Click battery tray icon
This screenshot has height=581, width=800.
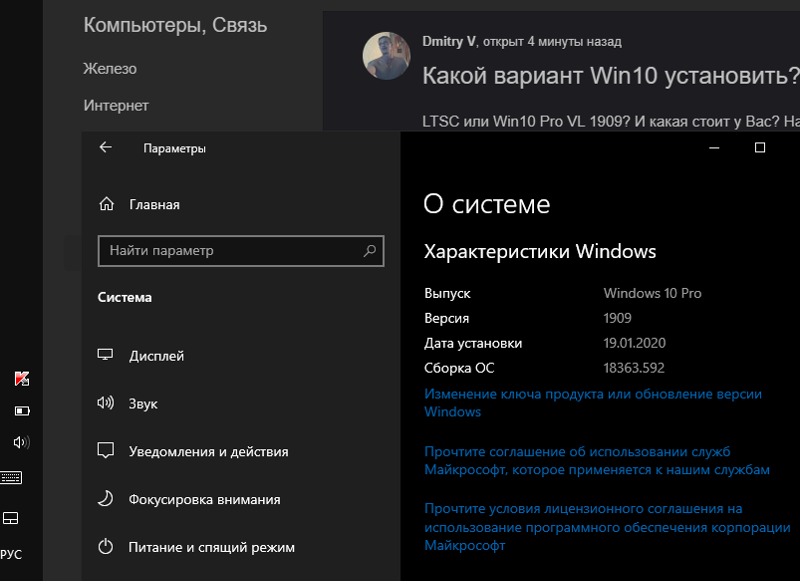click(x=22, y=411)
